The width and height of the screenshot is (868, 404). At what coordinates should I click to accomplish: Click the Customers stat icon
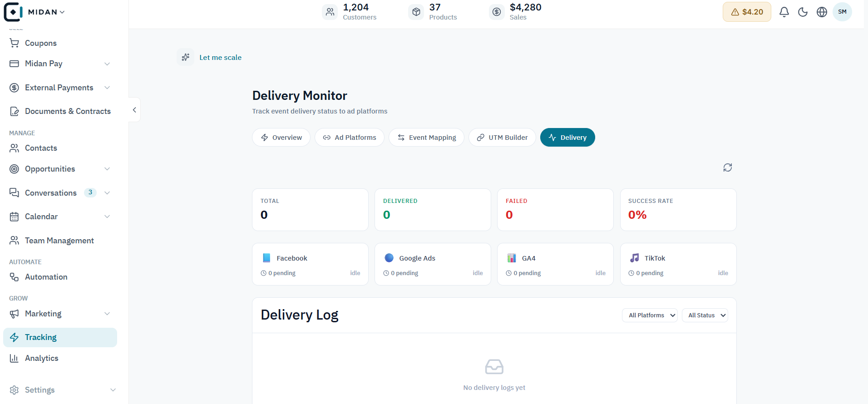(330, 12)
